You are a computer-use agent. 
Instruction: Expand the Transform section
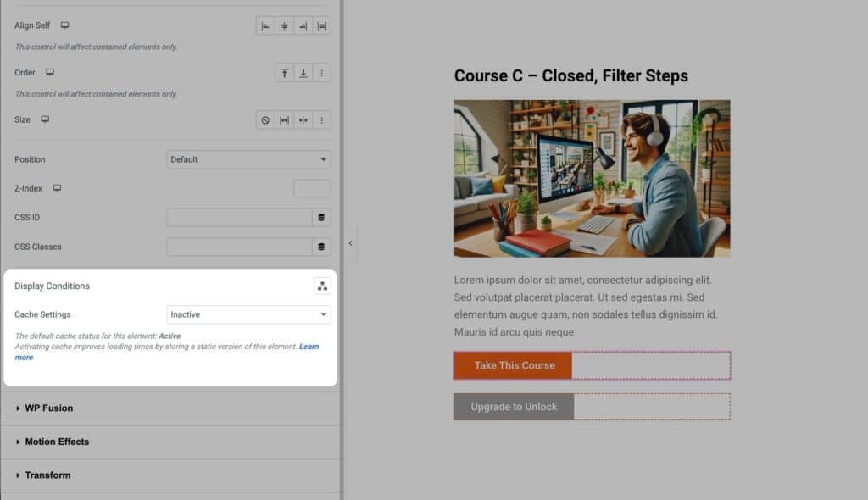[x=170, y=475]
